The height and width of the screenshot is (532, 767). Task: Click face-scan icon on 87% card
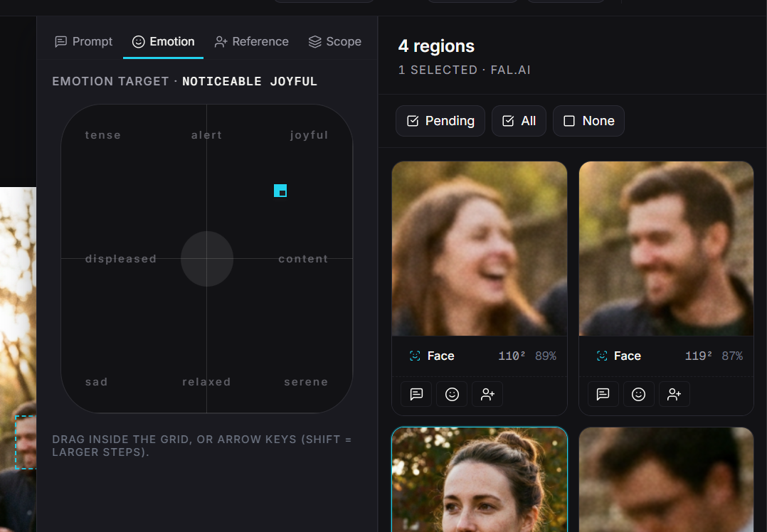[602, 356]
